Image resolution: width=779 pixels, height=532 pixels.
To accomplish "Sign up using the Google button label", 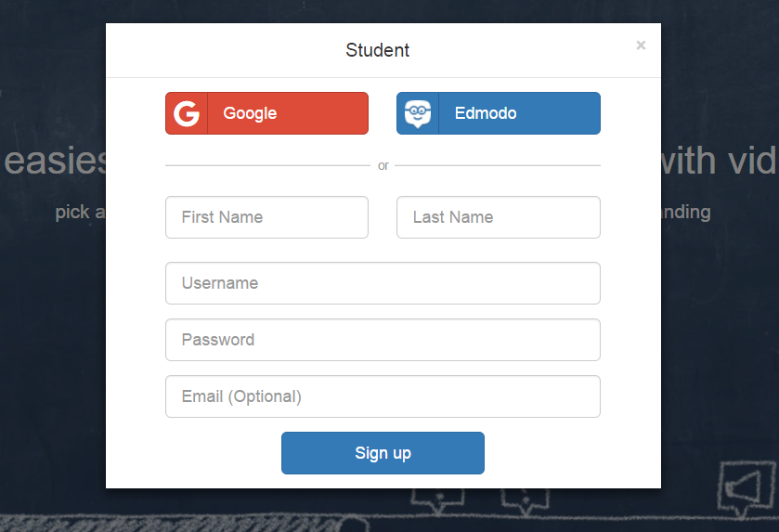I will click(250, 113).
